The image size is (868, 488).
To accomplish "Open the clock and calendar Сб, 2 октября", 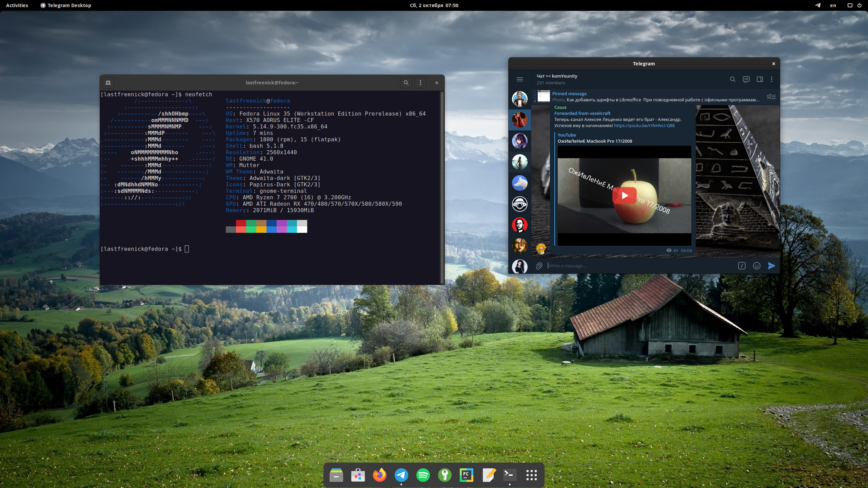I will 434,5.
